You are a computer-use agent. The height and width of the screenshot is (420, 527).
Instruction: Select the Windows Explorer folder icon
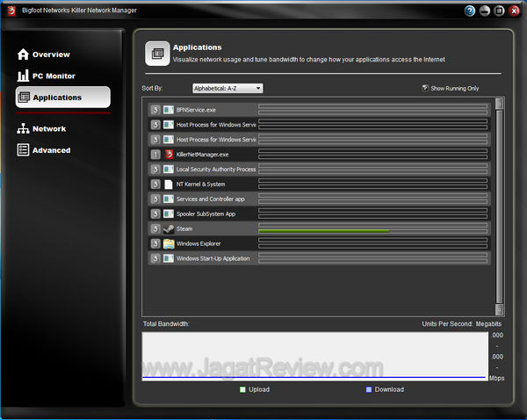click(x=169, y=243)
